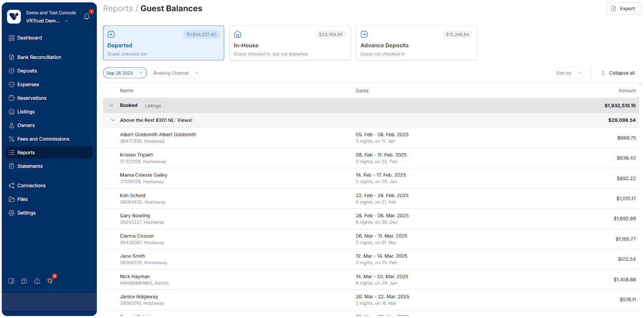Toggle the sidebar panel icon

tap(11, 281)
